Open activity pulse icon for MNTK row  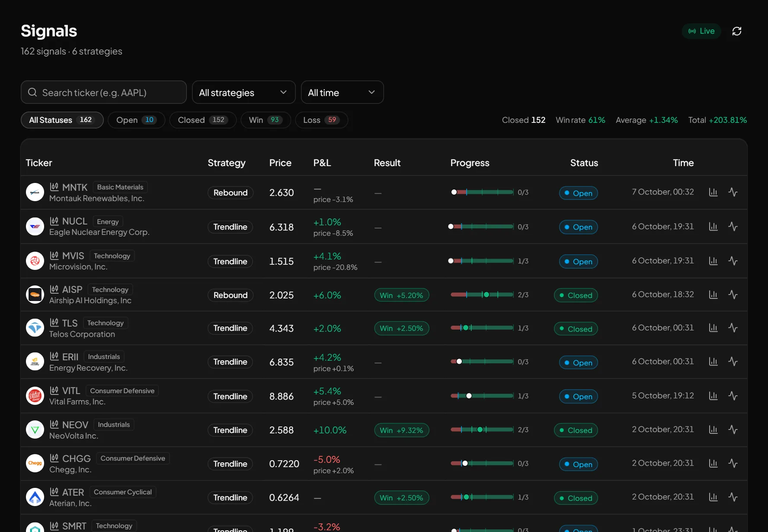coord(733,192)
